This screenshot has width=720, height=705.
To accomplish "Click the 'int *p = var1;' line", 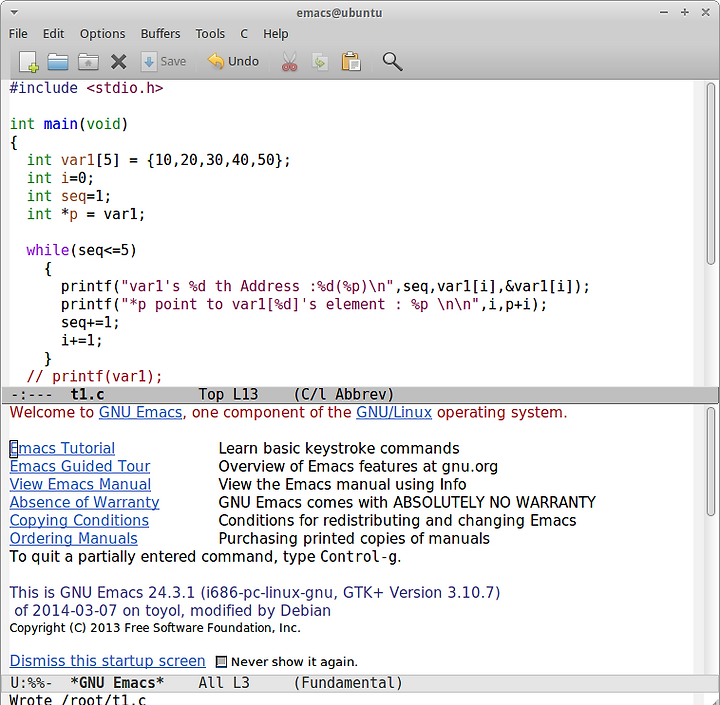I will 86,214.
